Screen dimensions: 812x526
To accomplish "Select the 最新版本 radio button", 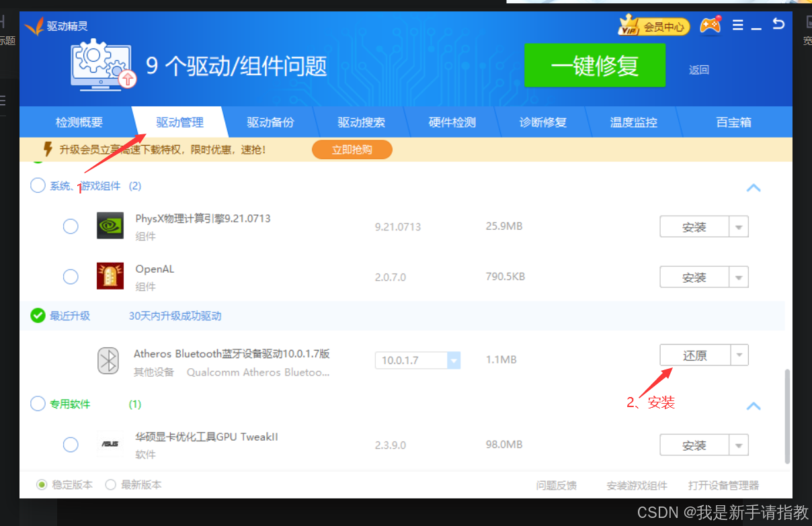I will coord(111,484).
